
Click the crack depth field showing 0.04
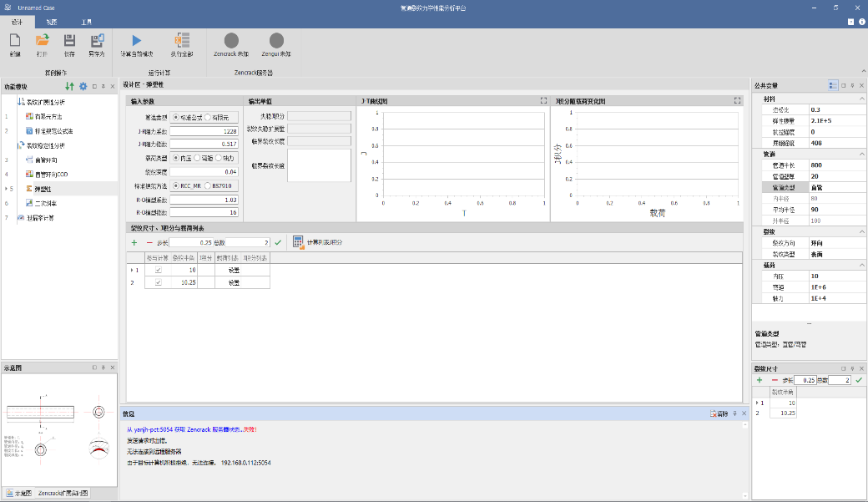pyautogui.click(x=204, y=172)
